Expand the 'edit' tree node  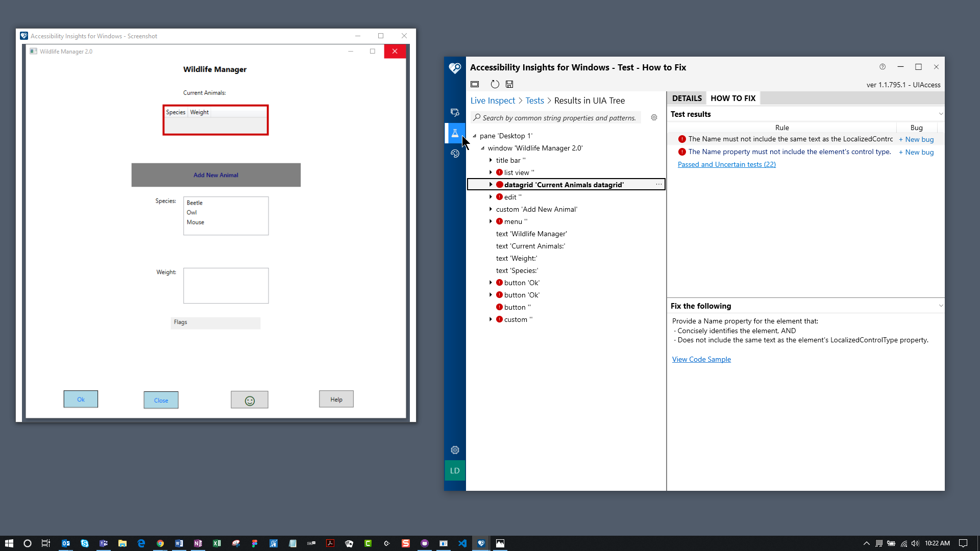[491, 197]
